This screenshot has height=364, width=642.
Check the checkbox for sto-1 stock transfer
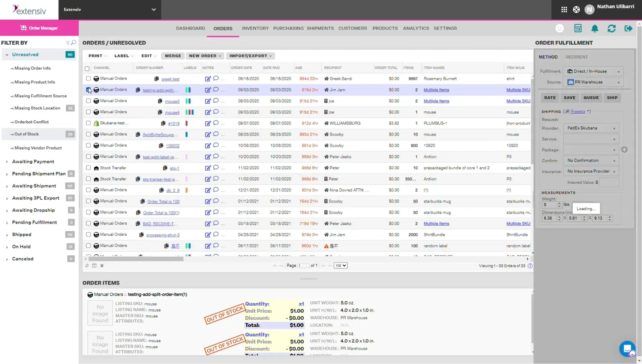[x=88, y=168]
